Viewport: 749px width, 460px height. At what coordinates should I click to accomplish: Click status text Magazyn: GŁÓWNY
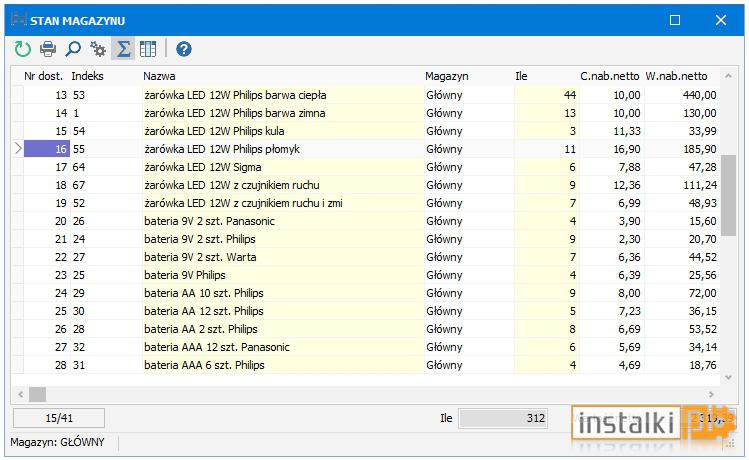tap(57, 442)
